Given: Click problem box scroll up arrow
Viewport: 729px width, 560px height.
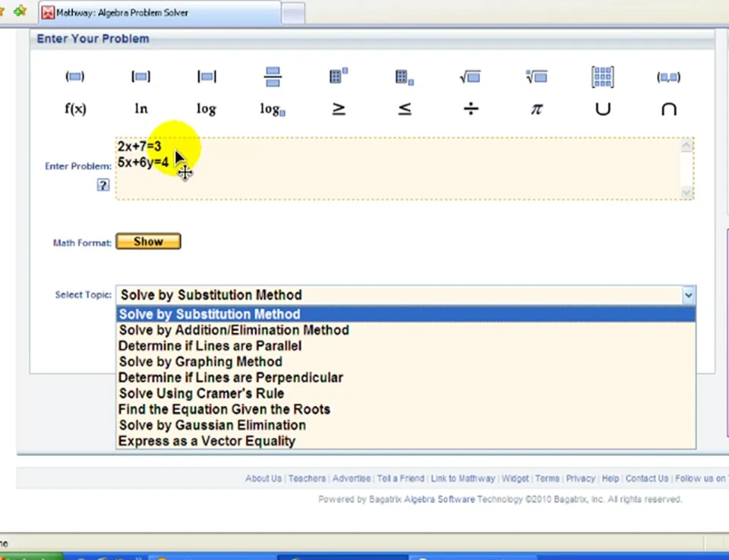Looking at the screenshot, I should (x=686, y=146).
